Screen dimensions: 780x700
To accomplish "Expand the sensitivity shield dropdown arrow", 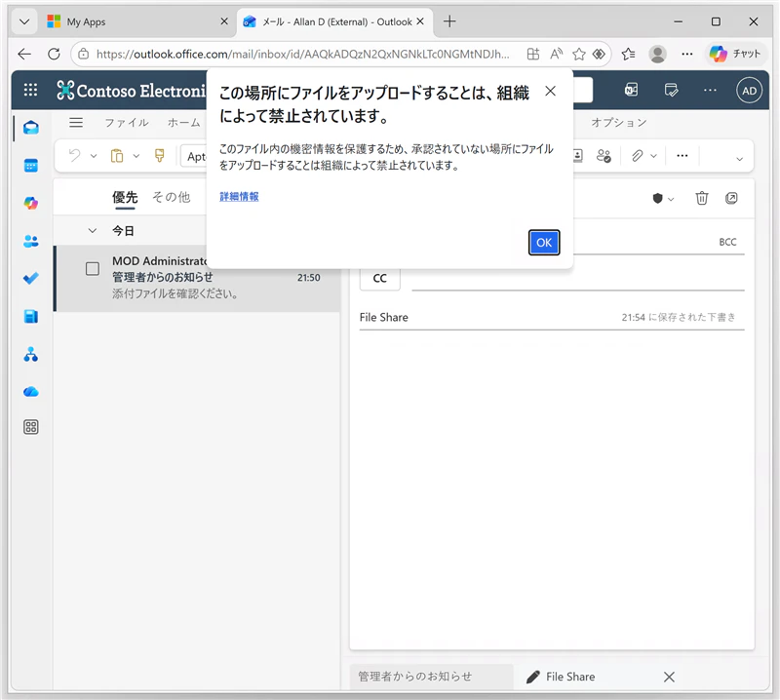I will coord(671,199).
